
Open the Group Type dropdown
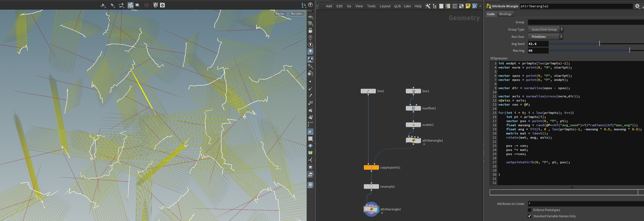(546, 30)
